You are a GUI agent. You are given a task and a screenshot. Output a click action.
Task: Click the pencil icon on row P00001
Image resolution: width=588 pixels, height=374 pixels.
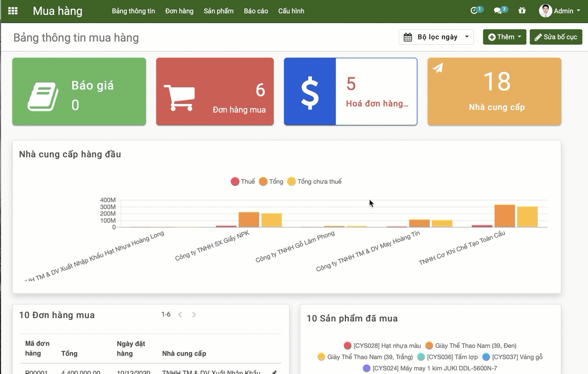pyautogui.click(x=274, y=372)
